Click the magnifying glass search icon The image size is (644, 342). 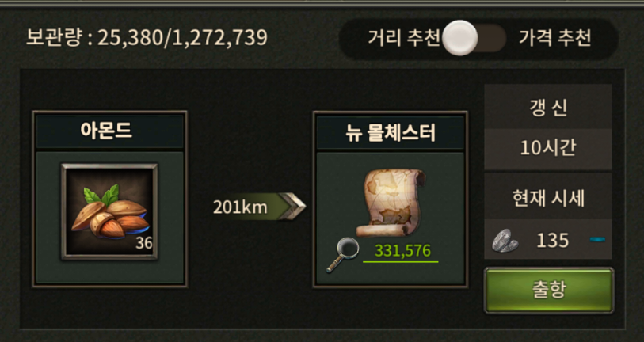[342, 255]
